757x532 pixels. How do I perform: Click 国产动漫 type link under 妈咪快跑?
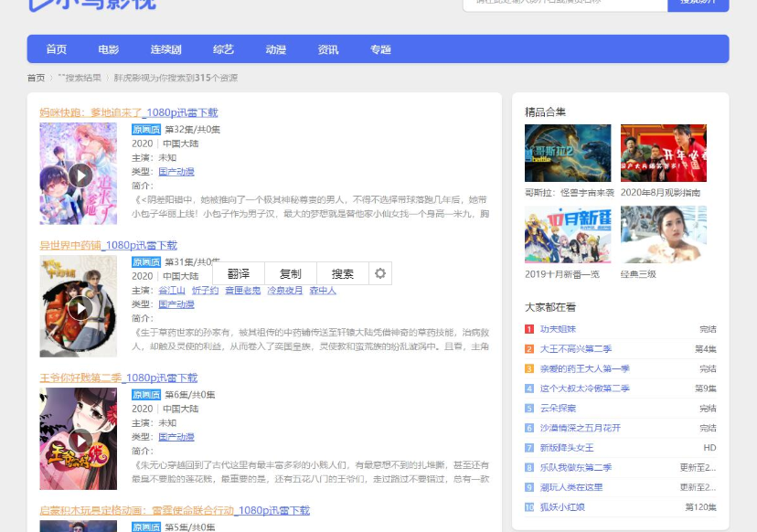[x=176, y=171]
